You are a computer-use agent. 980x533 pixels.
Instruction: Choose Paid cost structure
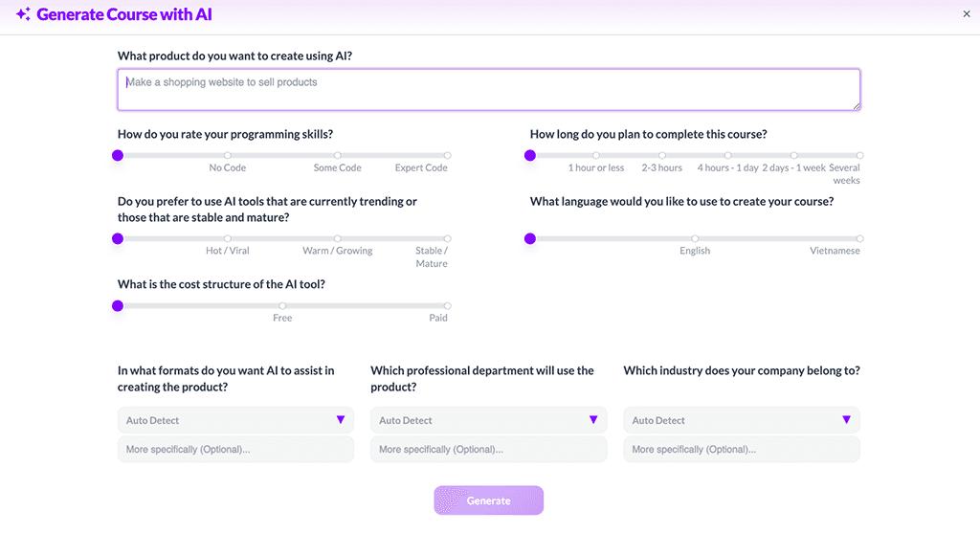[447, 306]
